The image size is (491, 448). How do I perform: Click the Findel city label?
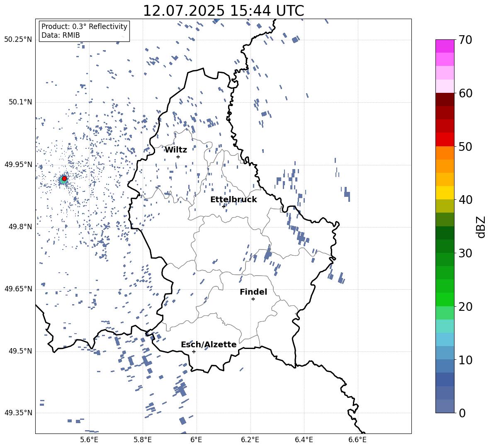pos(253,292)
